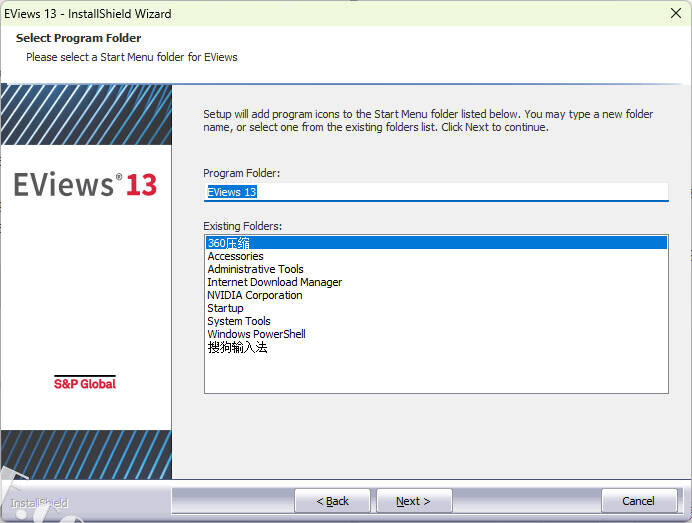Click the InstallShield branding label
Image resolution: width=692 pixels, height=523 pixels.
pos(39,503)
